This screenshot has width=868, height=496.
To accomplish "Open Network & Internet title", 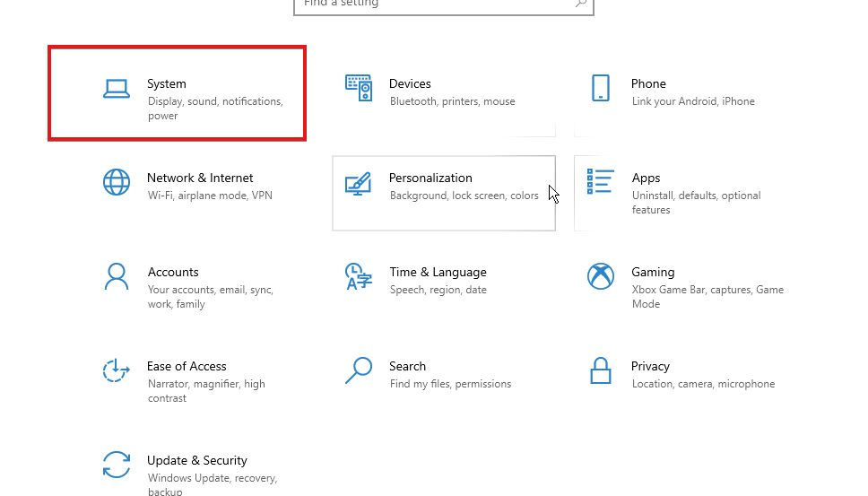I will tap(200, 178).
